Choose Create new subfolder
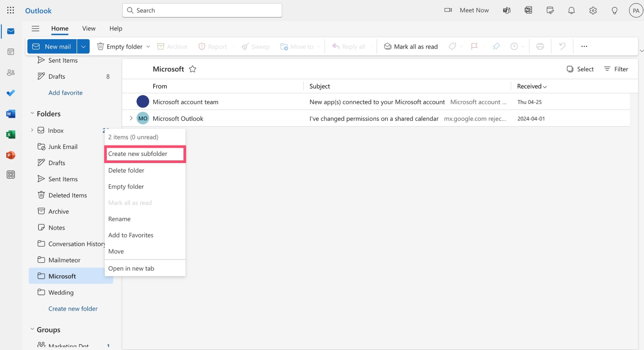644x350 pixels. [x=145, y=154]
